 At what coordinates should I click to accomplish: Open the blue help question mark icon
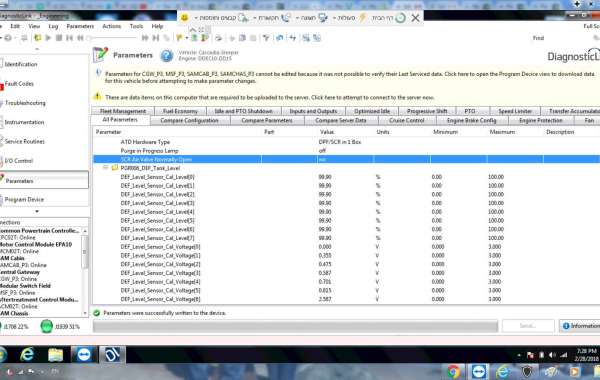[166, 56]
